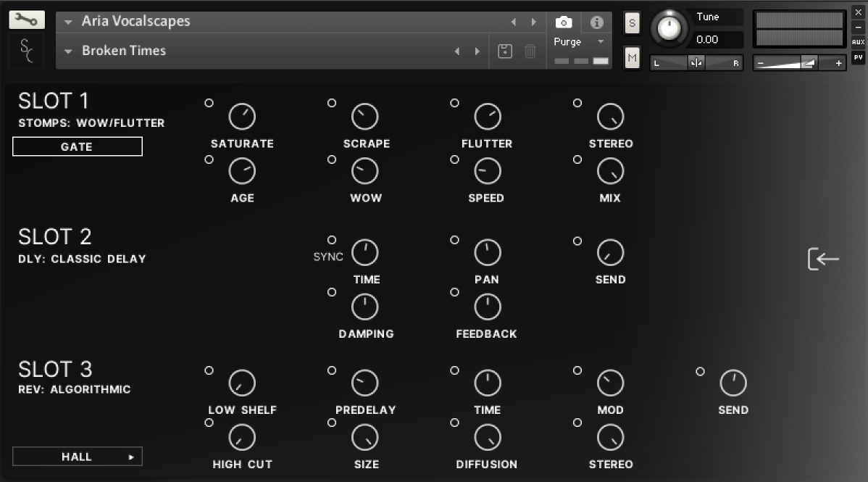
Task: Click the Tune knob
Action: 670,29
